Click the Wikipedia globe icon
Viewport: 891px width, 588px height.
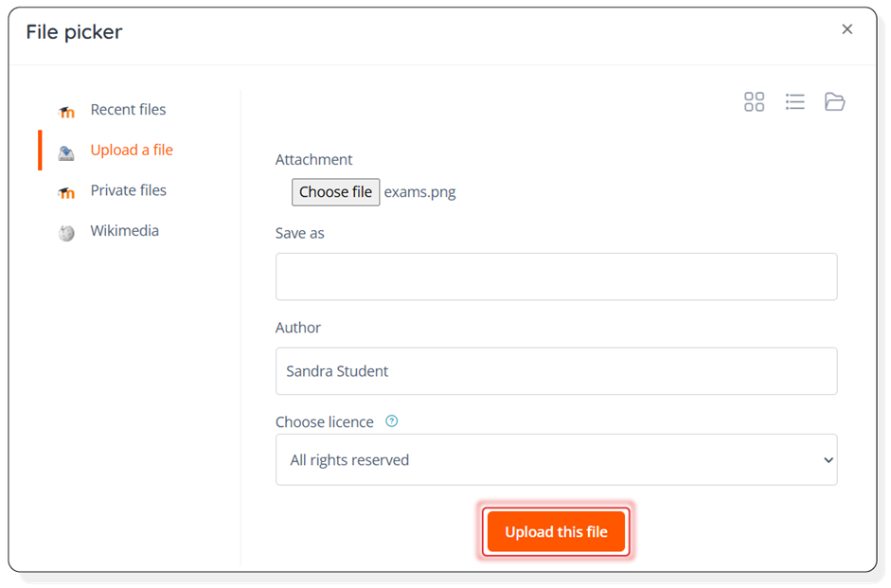65,231
